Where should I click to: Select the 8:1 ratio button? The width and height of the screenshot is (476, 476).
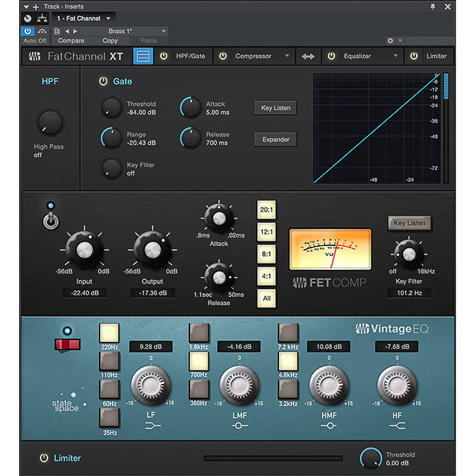[x=267, y=254]
